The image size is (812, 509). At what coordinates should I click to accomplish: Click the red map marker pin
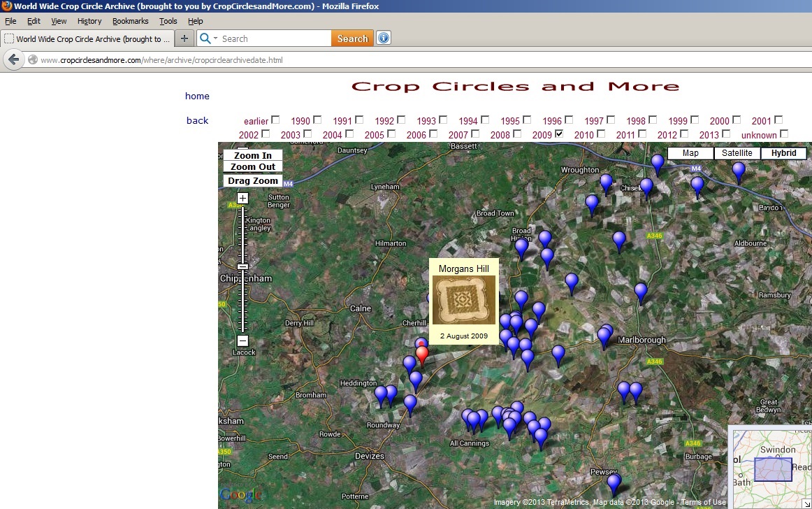coord(421,354)
